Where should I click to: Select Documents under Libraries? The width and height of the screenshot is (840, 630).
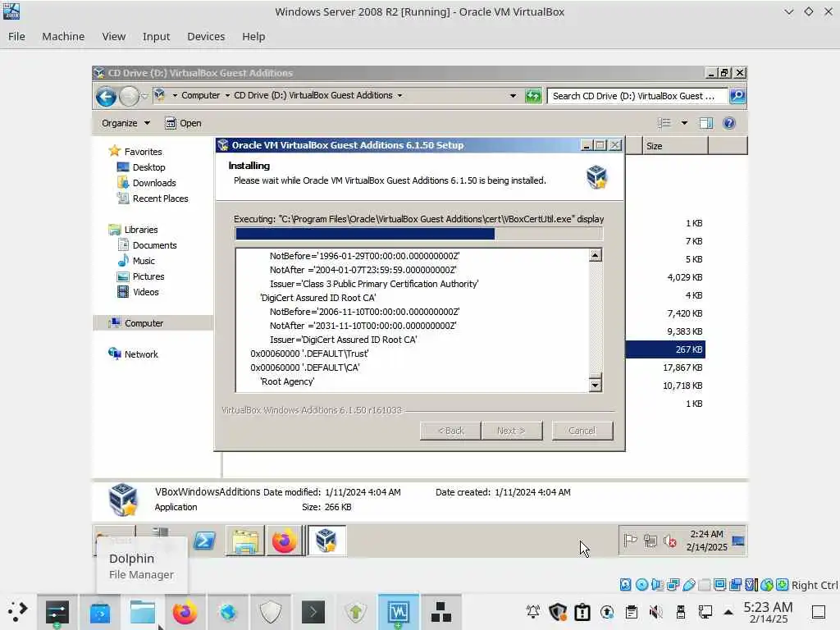(154, 244)
